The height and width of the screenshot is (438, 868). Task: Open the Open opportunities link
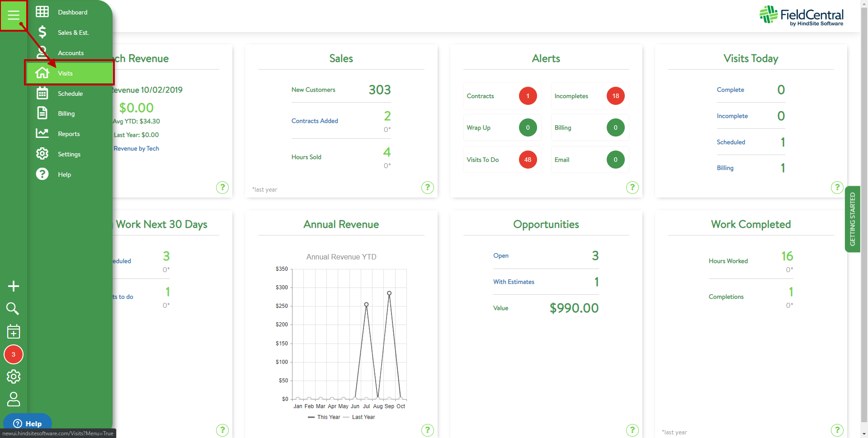(x=500, y=255)
